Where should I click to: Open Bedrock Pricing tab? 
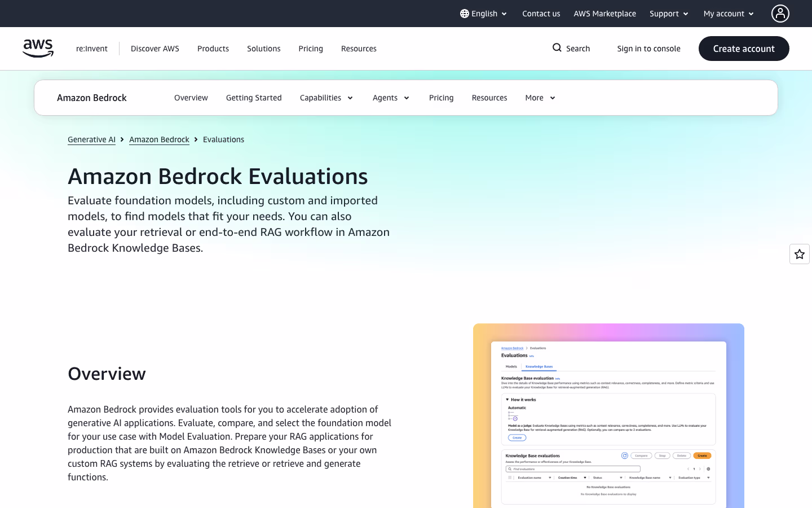(442, 98)
